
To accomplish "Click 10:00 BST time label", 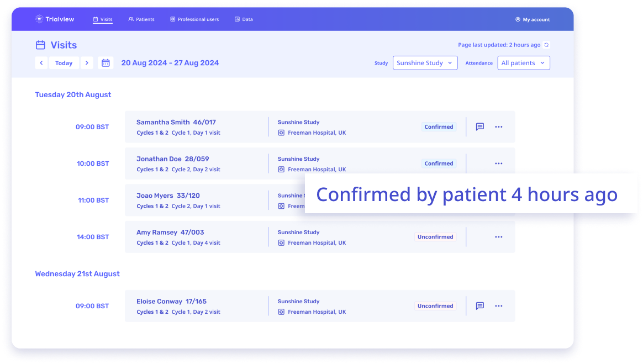I will 93,163.
